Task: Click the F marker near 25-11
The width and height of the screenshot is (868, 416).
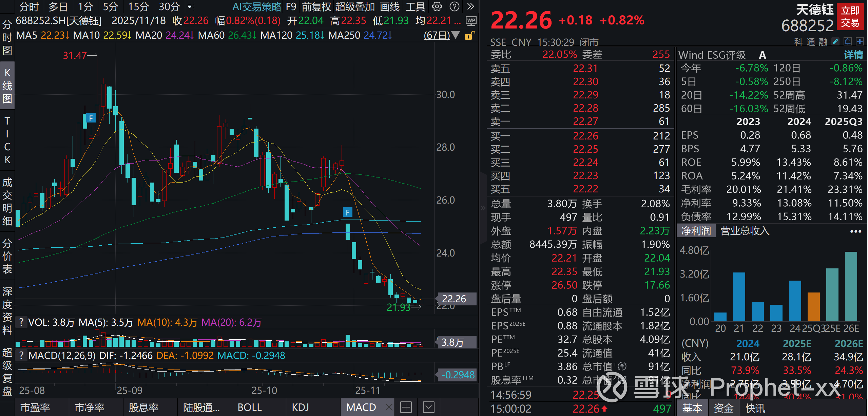Action: pos(347,213)
